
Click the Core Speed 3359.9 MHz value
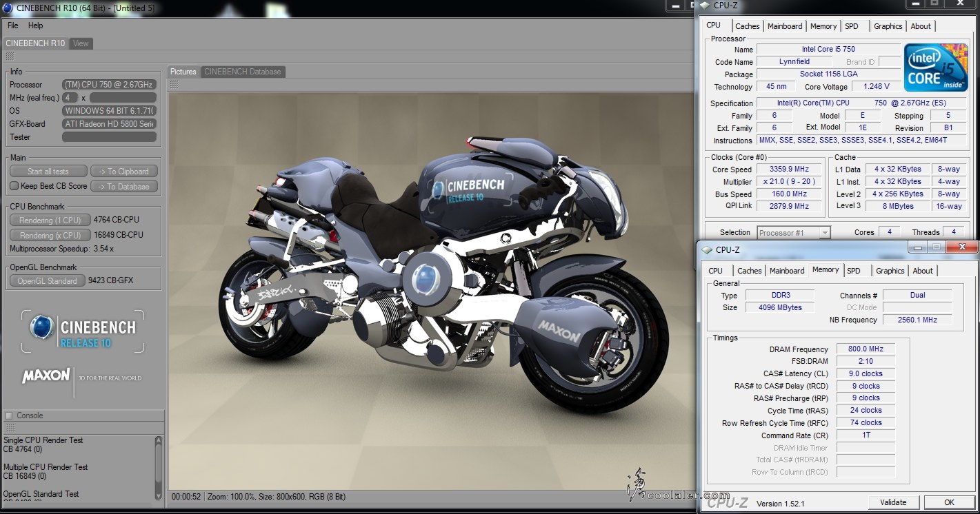[x=790, y=169]
